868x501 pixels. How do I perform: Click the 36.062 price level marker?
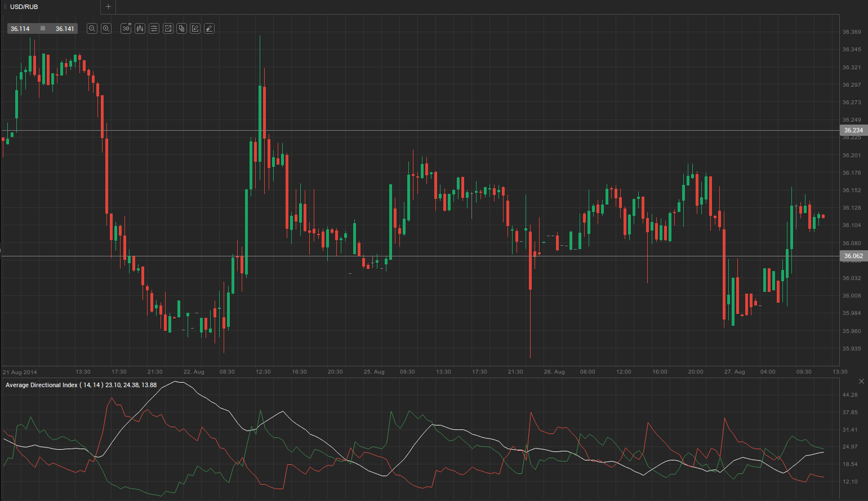(853, 256)
